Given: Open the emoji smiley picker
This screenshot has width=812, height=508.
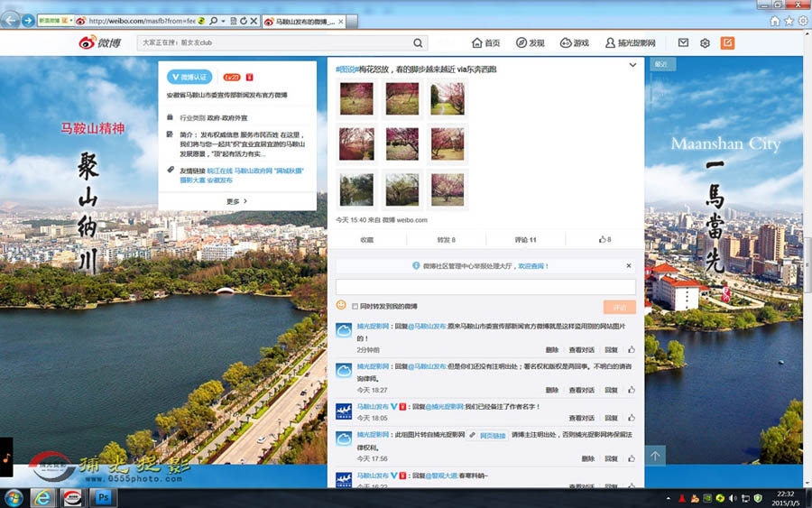Looking at the screenshot, I should [x=341, y=305].
